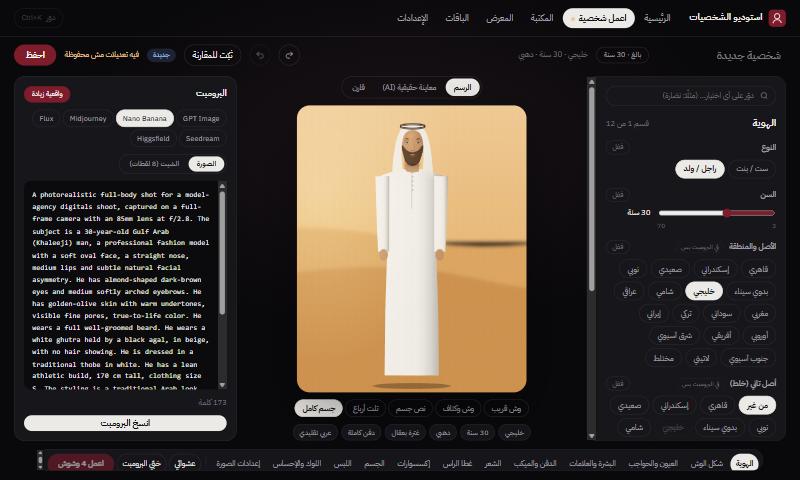Open the 'شكل الوش' section tab

click(x=707, y=464)
